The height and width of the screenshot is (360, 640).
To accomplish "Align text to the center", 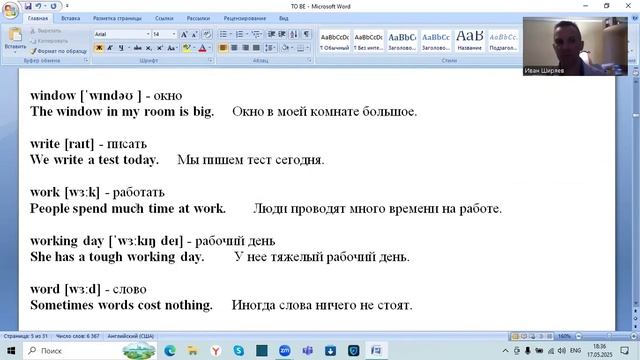I will pyautogui.click(x=234, y=48).
